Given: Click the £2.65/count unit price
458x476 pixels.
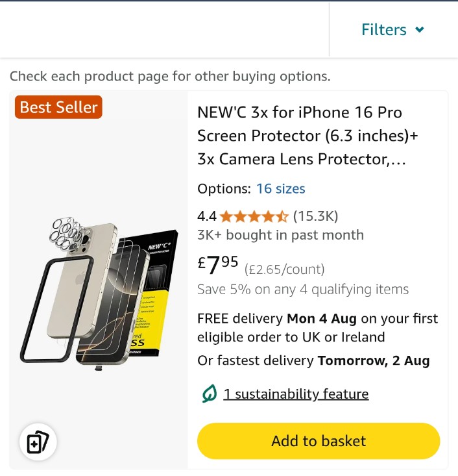Looking at the screenshot, I should (285, 269).
